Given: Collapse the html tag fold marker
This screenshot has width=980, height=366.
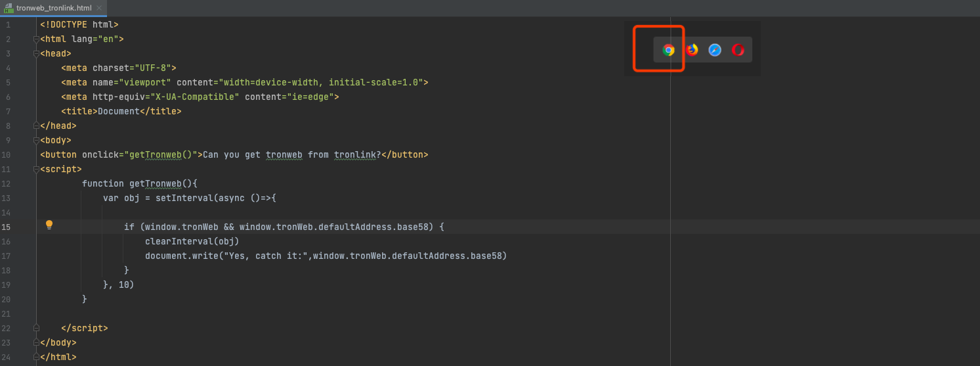Looking at the screenshot, I should 37,39.
